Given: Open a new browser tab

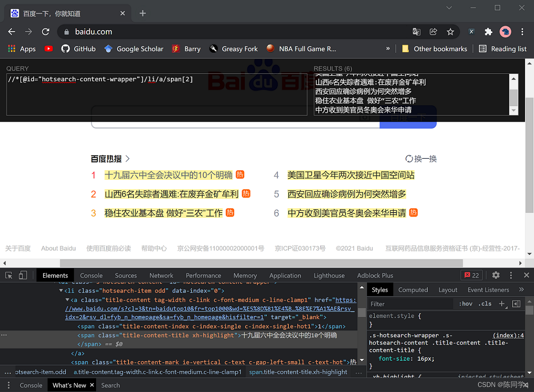Looking at the screenshot, I should click(143, 13).
